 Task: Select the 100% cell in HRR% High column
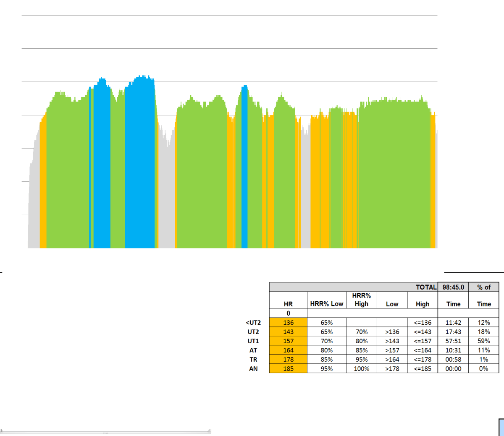[361, 369]
